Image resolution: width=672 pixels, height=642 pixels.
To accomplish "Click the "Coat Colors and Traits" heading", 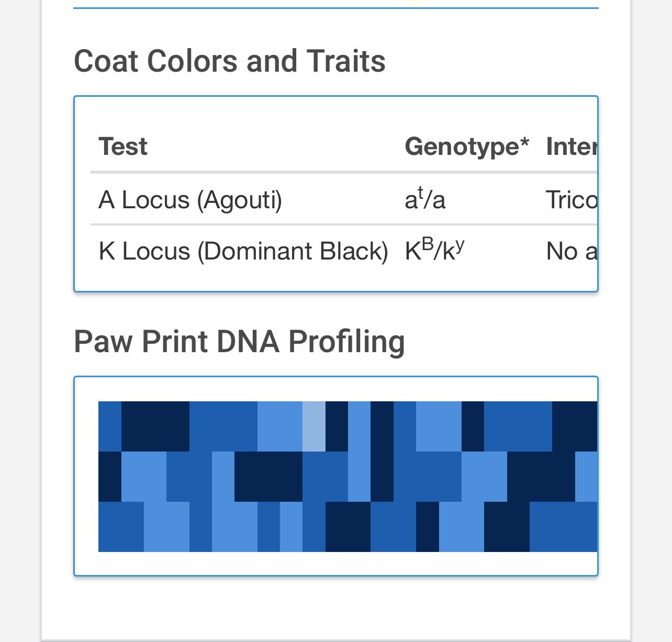I will coord(229,61).
